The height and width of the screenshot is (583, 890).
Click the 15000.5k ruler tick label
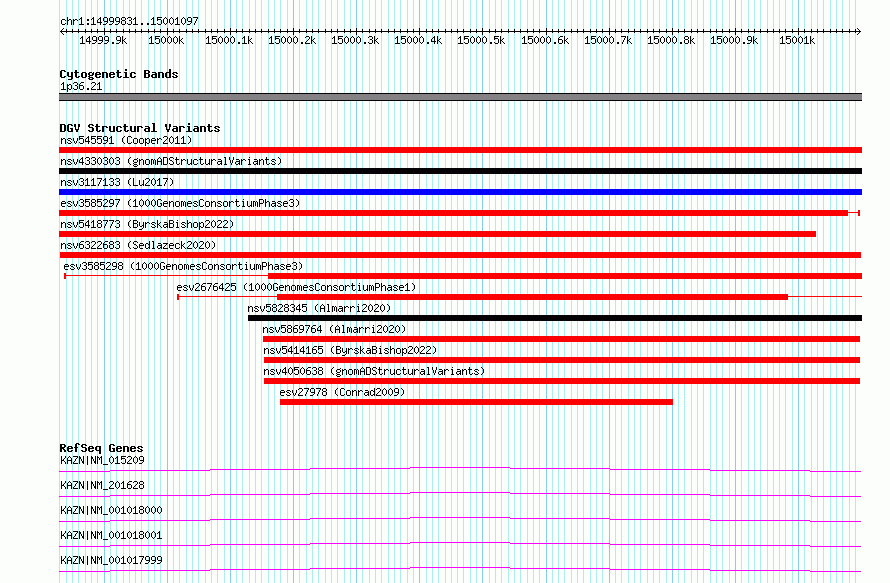tap(481, 40)
